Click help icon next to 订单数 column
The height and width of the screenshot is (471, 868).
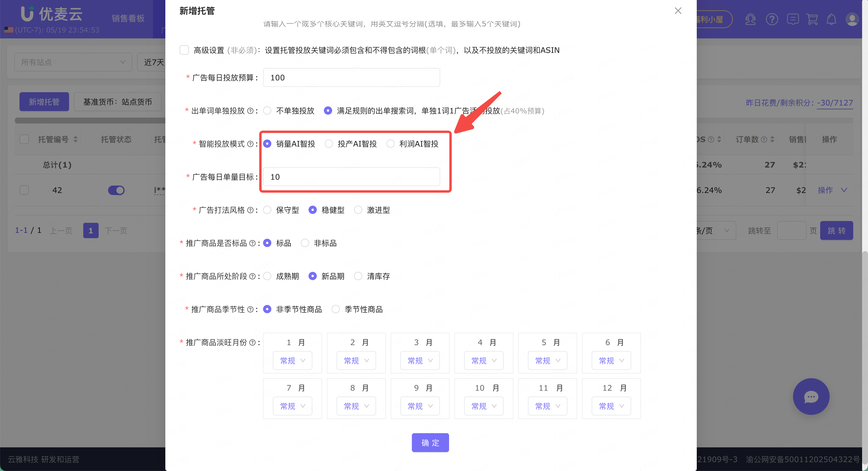[x=764, y=139]
